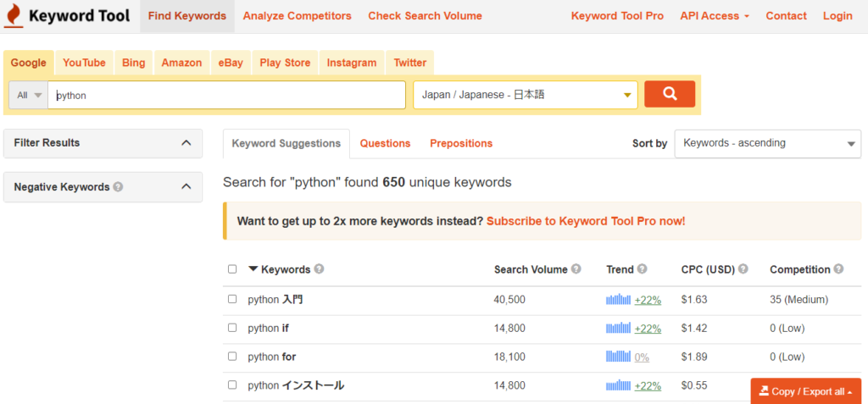Click the orange magnifier search button
Screen dimensions: 868x404
coord(670,94)
